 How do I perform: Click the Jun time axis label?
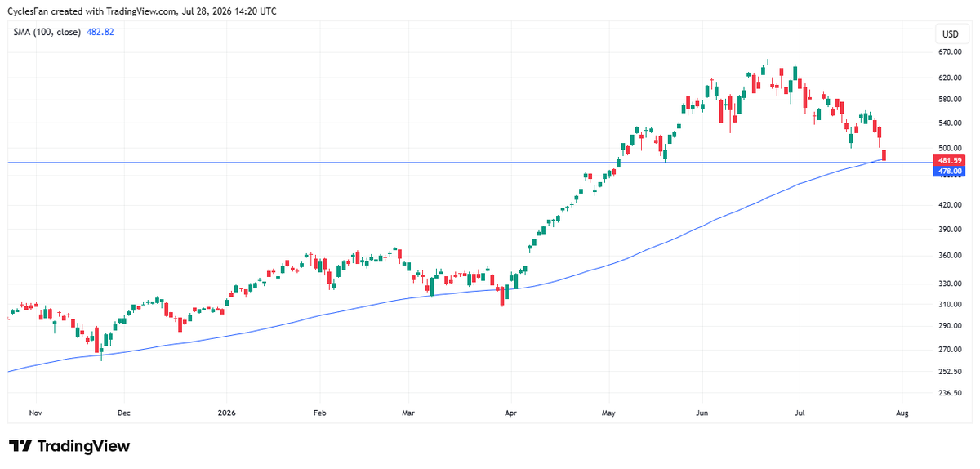pyautogui.click(x=702, y=413)
